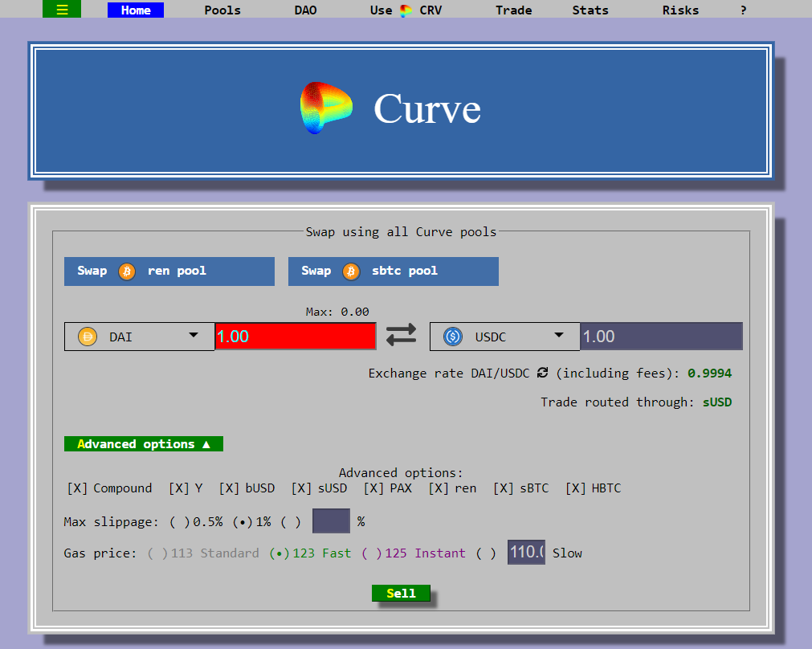The image size is (812, 649).
Task: Collapse the Advanced options section
Action: pyautogui.click(x=144, y=444)
